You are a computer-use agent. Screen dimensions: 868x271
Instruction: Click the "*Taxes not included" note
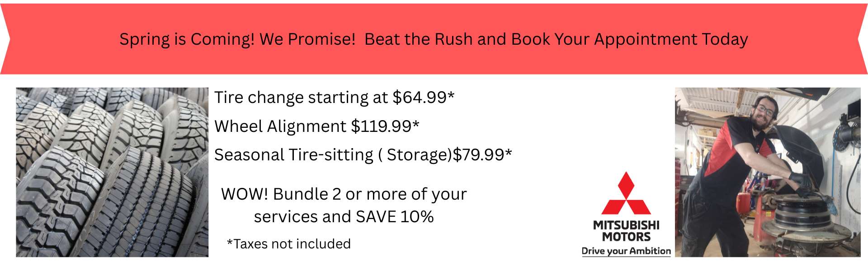coord(288,244)
